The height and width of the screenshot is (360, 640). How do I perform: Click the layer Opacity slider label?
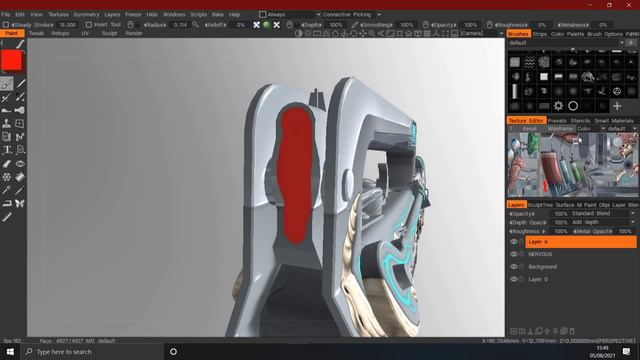(522, 214)
